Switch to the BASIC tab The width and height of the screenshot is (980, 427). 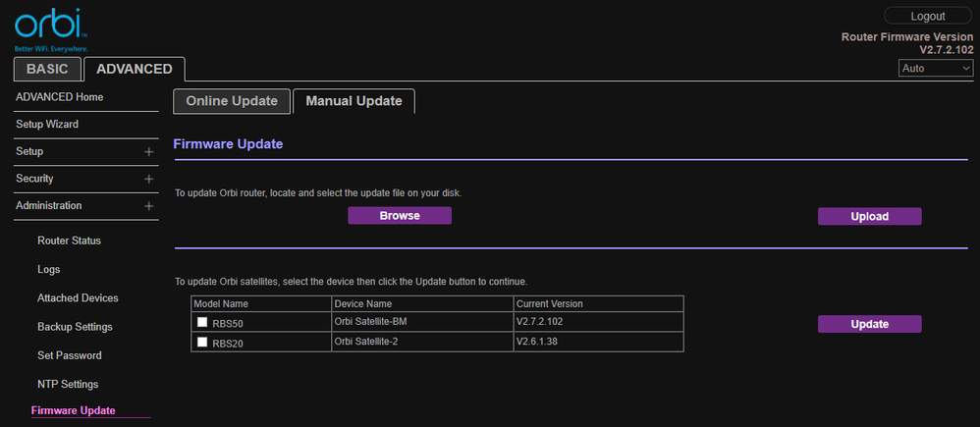click(47, 70)
